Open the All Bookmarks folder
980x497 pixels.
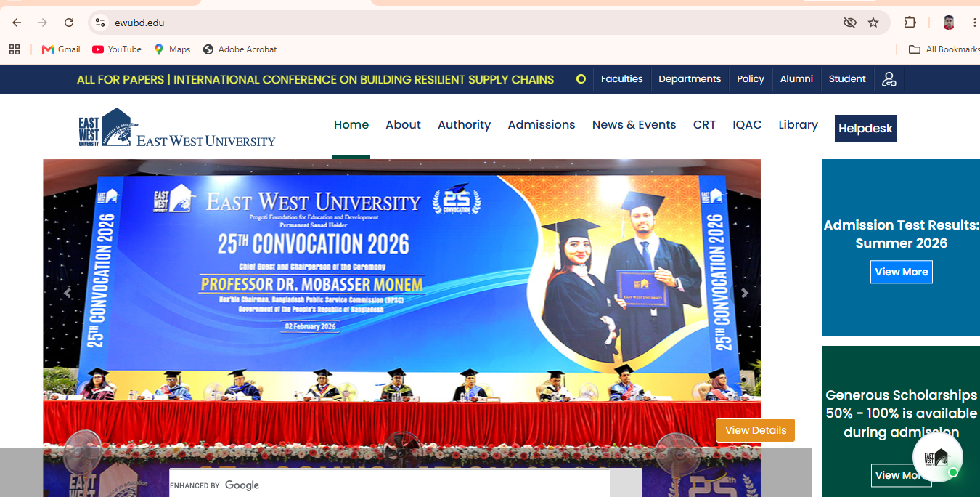coord(944,49)
